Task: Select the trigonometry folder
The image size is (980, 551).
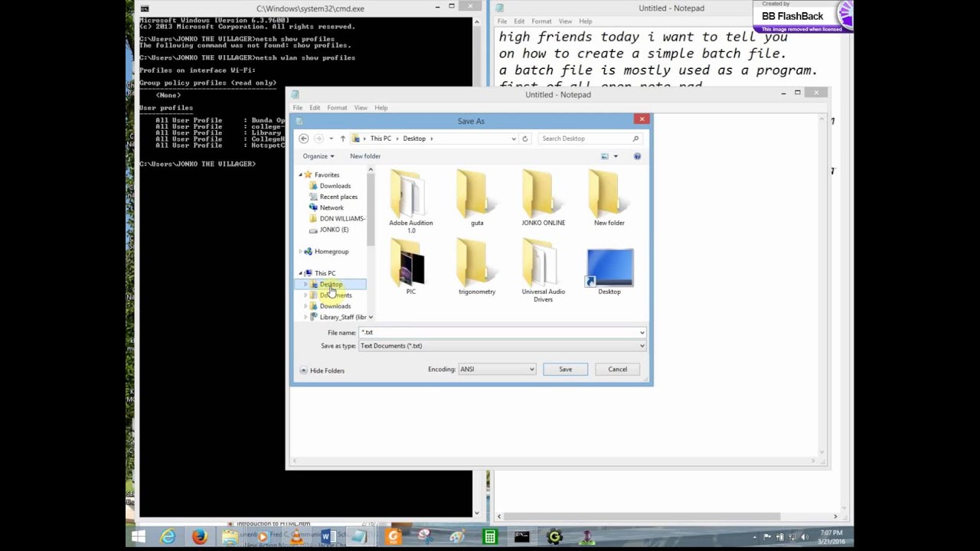Action: [477, 266]
